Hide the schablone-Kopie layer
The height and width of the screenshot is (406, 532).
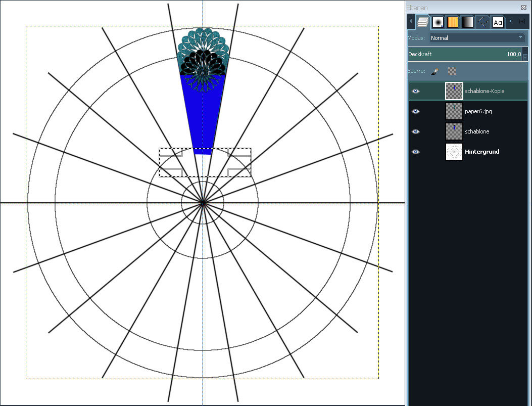(x=416, y=91)
